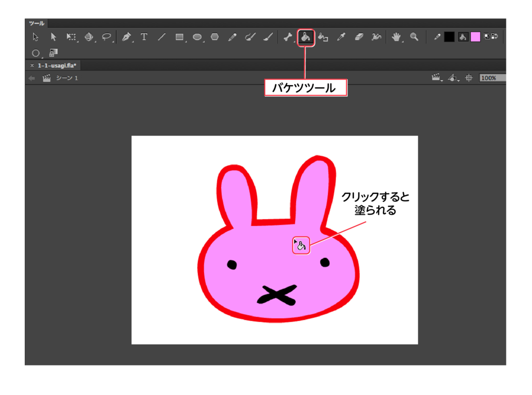This screenshot has height=395, width=532.
Task: Swap stroke and fill colors
Action: (x=495, y=36)
